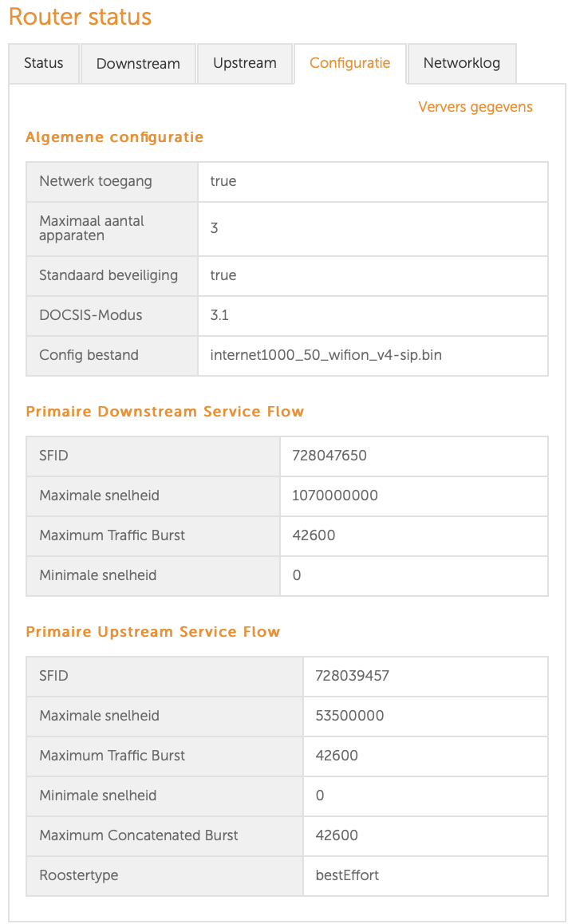Viewport: 576px width, 924px height.
Task: Click the Algemene configuratie section heading
Action: [115, 137]
